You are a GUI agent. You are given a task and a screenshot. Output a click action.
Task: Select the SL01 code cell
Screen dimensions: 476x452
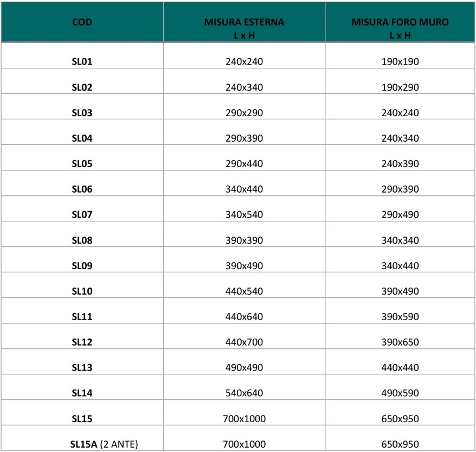click(x=82, y=62)
